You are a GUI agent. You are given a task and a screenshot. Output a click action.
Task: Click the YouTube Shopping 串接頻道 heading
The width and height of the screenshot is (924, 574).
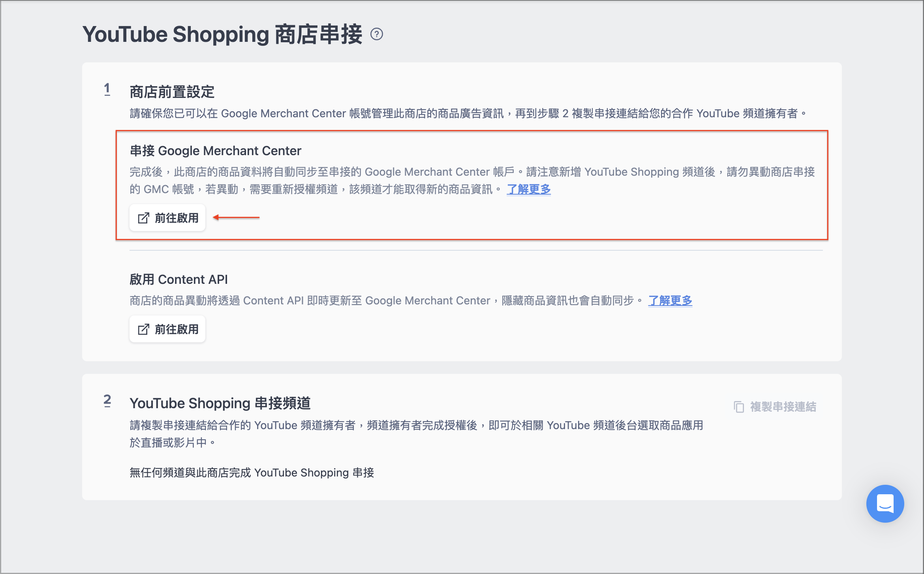coord(220,403)
